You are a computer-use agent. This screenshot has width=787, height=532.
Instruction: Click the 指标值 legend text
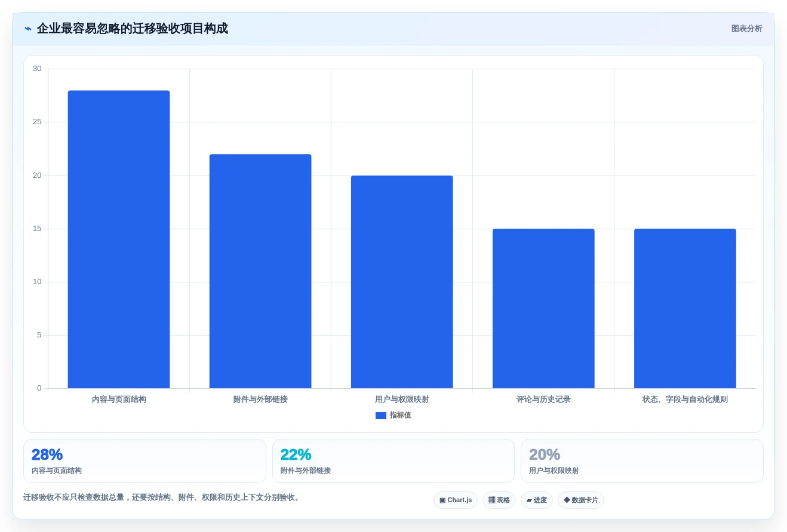tap(401, 416)
